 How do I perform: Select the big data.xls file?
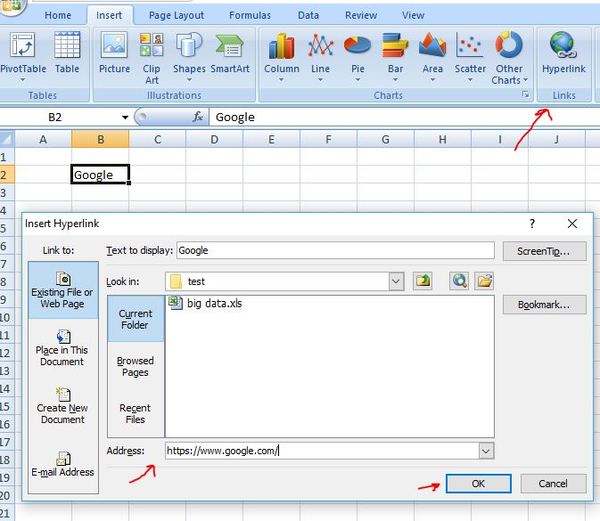click(206, 303)
